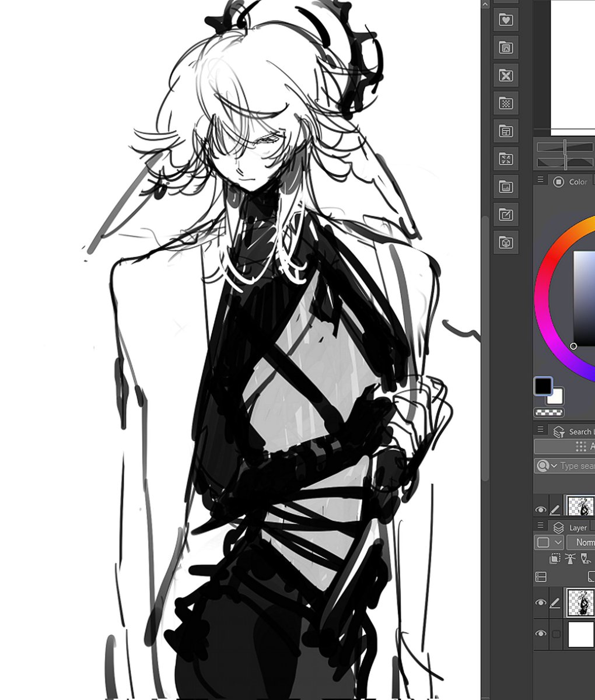Tick the checkbox on the Paper layer row
The image size is (595, 700).
click(x=556, y=633)
